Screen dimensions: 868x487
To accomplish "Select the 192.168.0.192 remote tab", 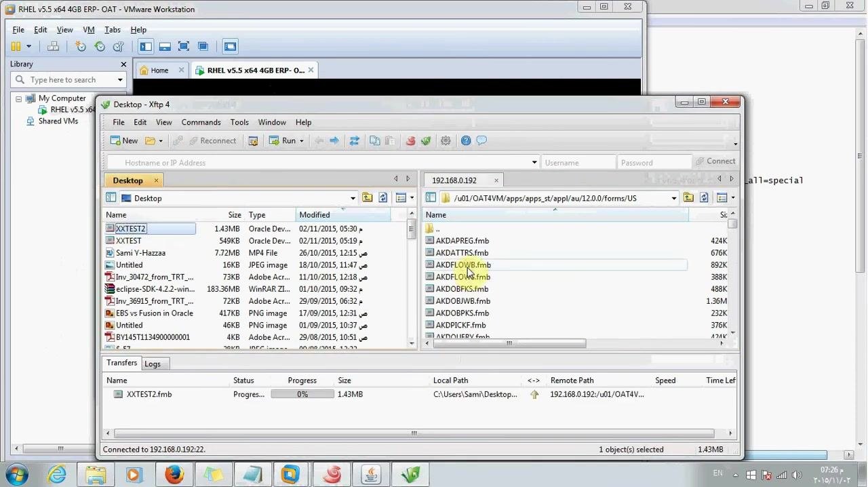I will pyautogui.click(x=454, y=180).
